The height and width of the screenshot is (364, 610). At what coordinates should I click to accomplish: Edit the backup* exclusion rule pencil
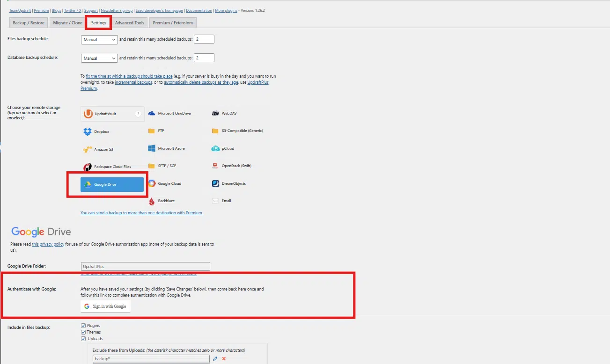click(215, 358)
